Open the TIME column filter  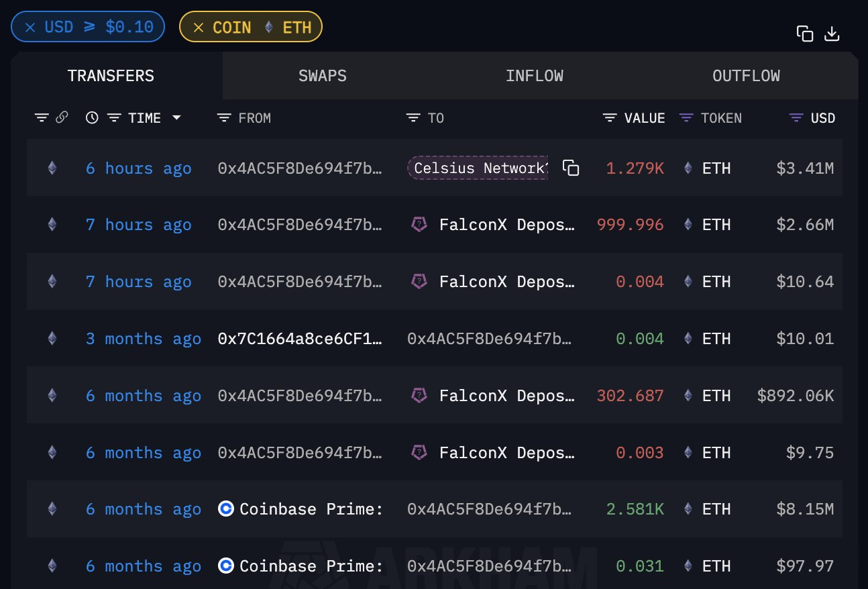[114, 118]
